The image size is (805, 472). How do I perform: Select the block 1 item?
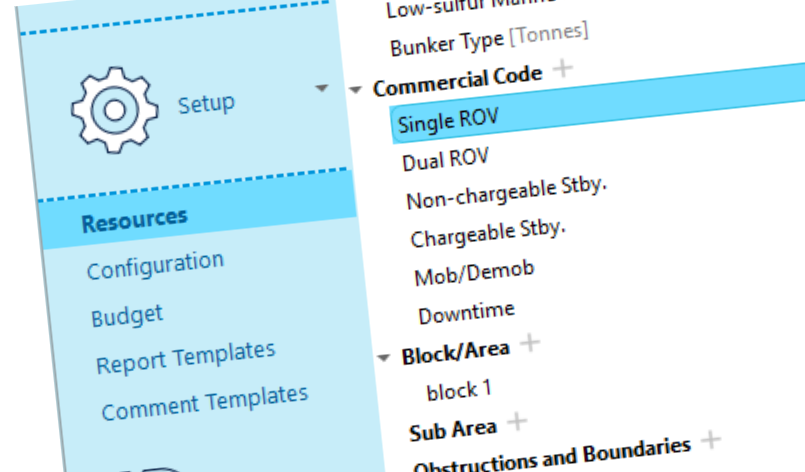click(459, 390)
